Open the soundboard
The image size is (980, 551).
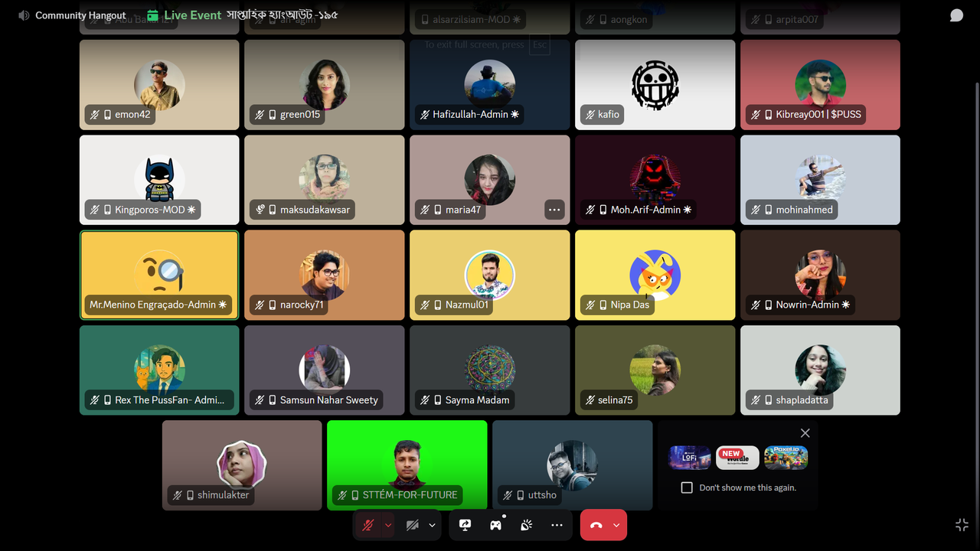click(x=526, y=525)
